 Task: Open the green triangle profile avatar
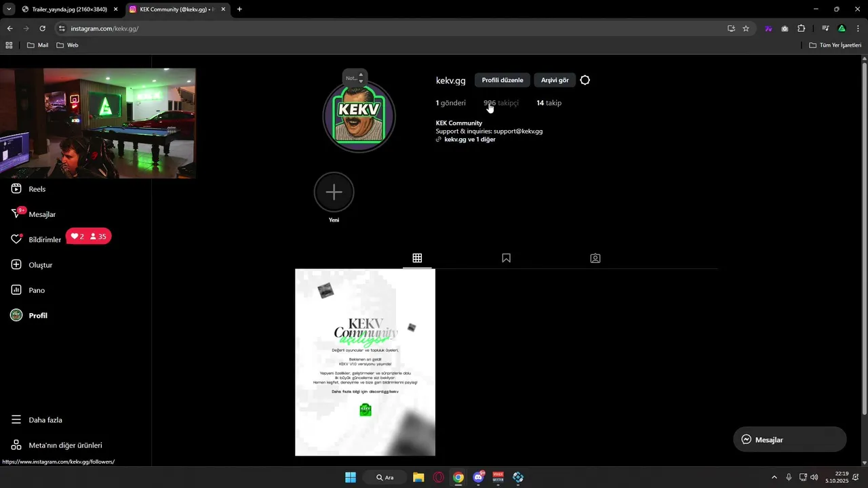click(x=842, y=28)
